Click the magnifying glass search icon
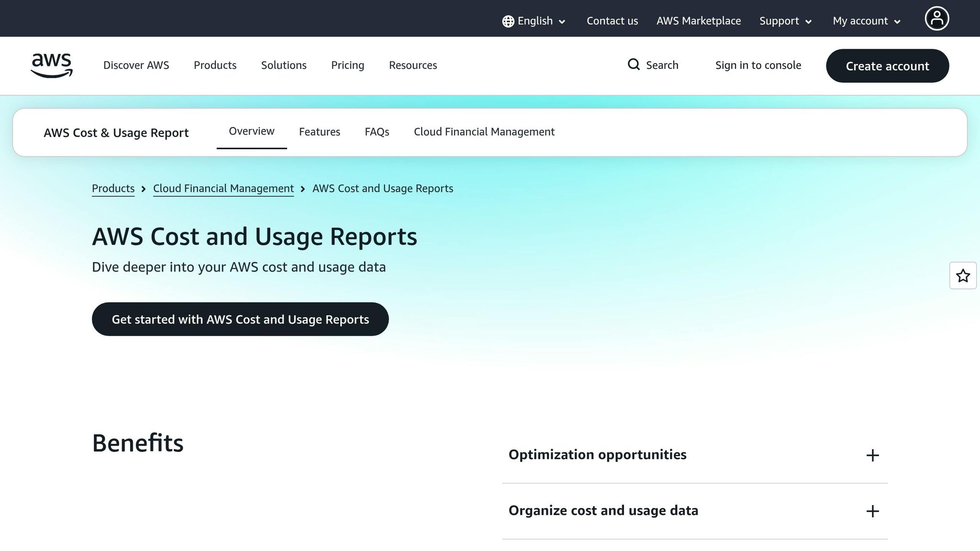The width and height of the screenshot is (980, 551). 634,65
